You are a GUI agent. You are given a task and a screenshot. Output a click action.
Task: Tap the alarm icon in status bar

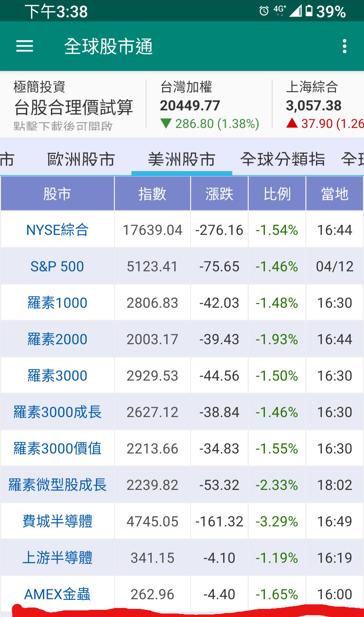[264, 11]
